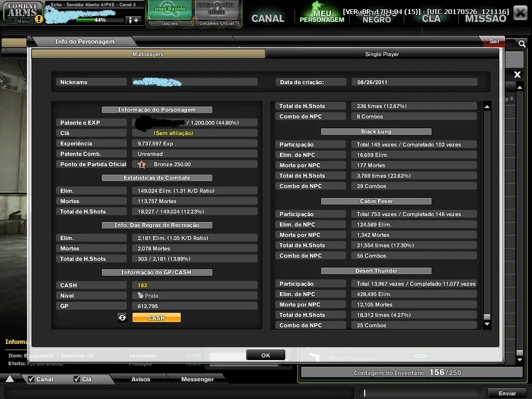Image resolution: width=532 pixels, height=399 pixels.
Task: Click the stats scrollbar thumb
Action: [x=487, y=317]
